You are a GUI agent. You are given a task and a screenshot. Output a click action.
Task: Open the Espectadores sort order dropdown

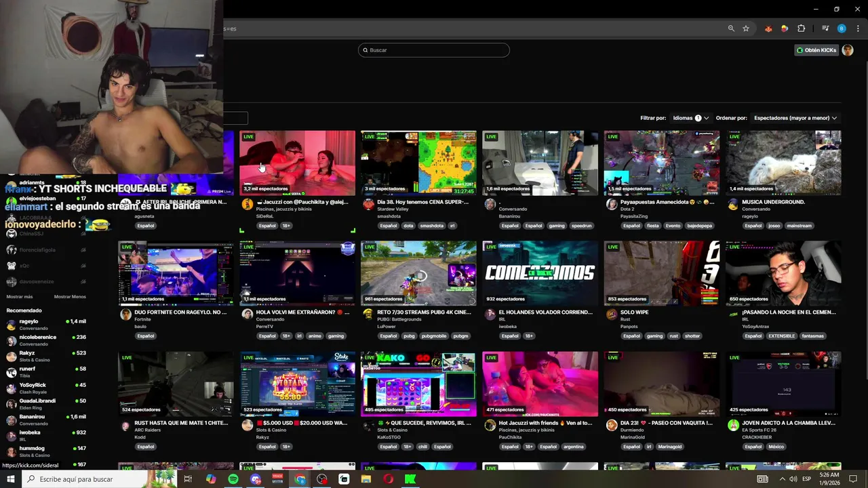pyautogui.click(x=795, y=118)
